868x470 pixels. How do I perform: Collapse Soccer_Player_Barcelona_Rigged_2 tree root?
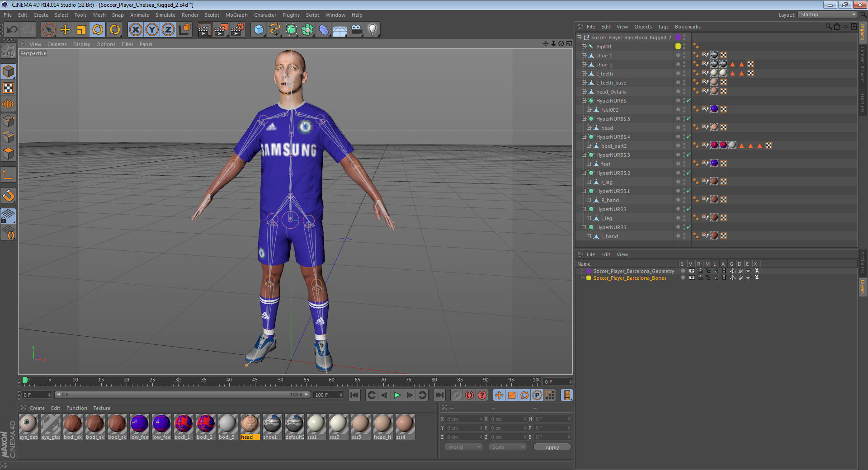click(x=579, y=38)
